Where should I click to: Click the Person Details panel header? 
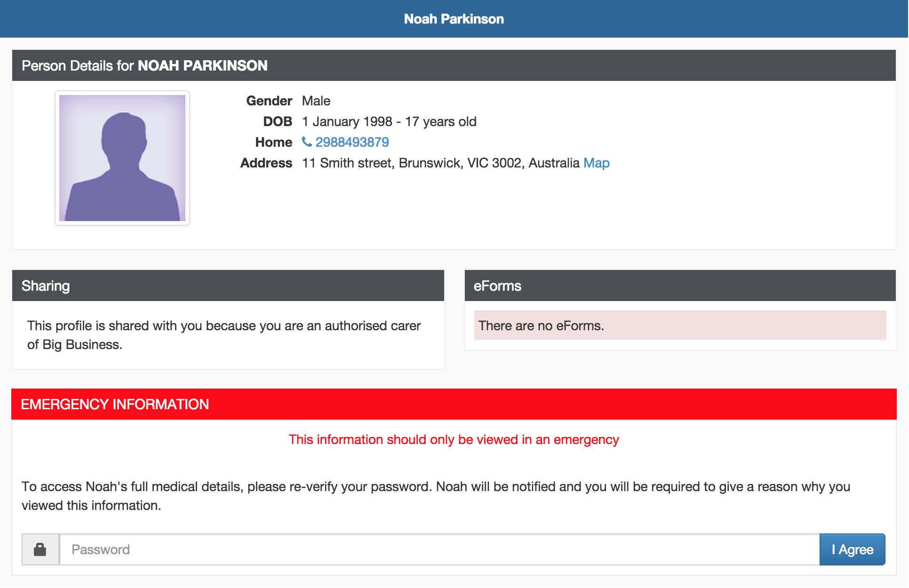tap(144, 65)
